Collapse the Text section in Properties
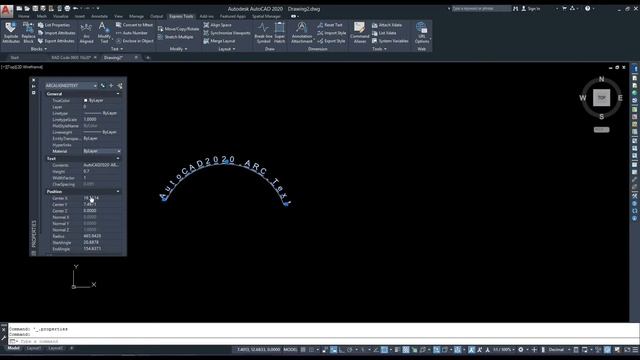The height and width of the screenshot is (360, 640). [118, 158]
